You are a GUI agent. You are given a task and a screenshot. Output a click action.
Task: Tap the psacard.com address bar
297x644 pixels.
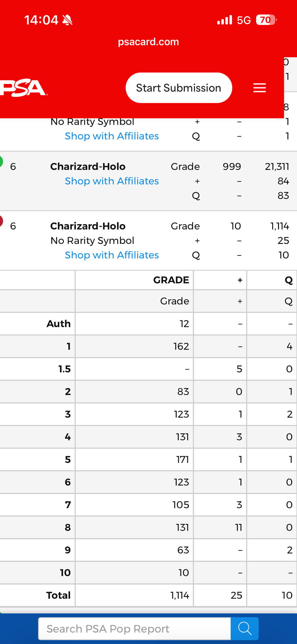pos(148,42)
